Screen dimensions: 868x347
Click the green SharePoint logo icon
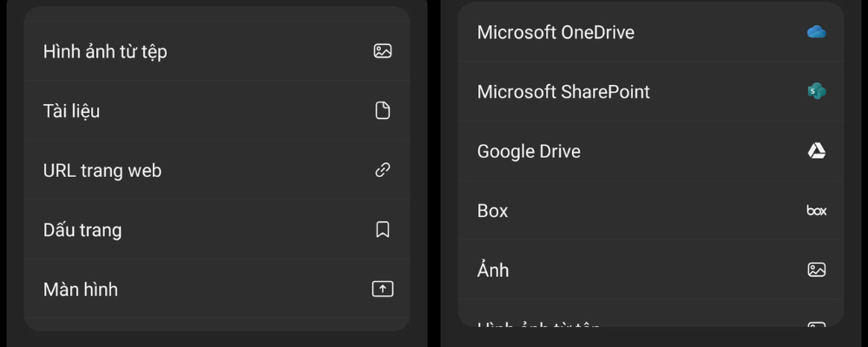coord(816,91)
